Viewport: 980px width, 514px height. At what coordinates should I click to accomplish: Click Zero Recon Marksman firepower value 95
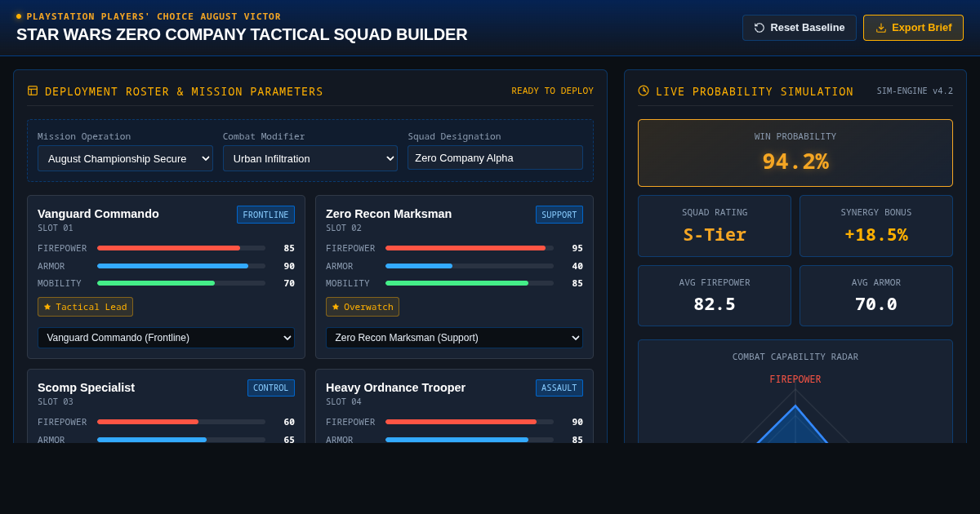577,248
